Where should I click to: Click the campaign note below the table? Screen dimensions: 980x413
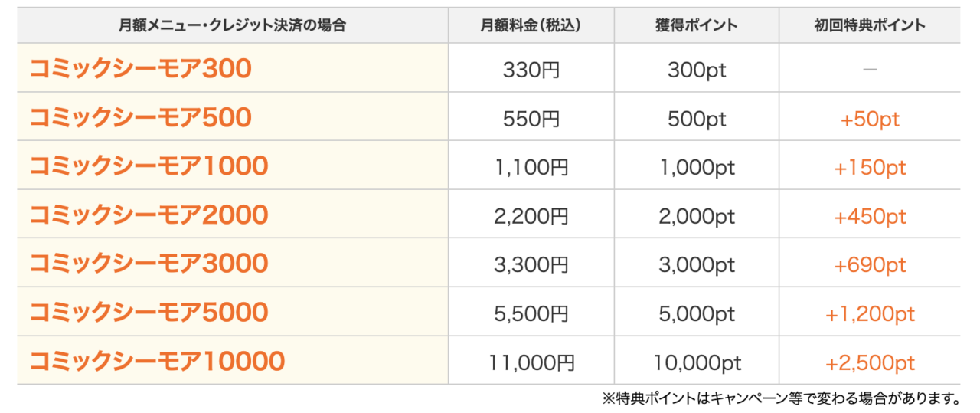tap(781, 398)
